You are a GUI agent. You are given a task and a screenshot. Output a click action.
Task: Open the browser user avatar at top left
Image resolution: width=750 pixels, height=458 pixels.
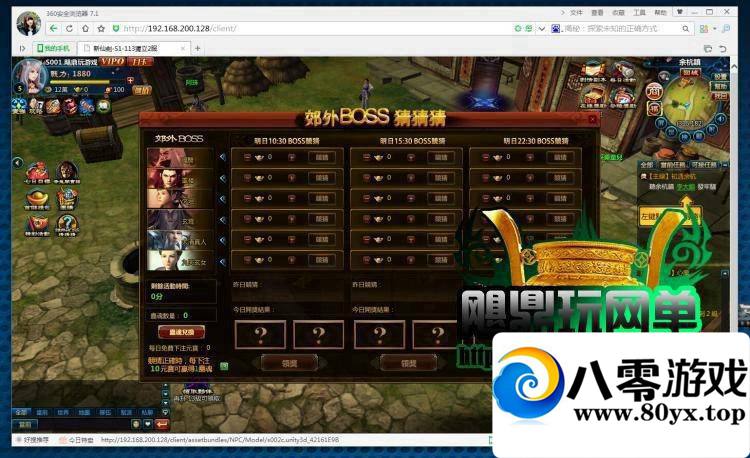[29, 23]
